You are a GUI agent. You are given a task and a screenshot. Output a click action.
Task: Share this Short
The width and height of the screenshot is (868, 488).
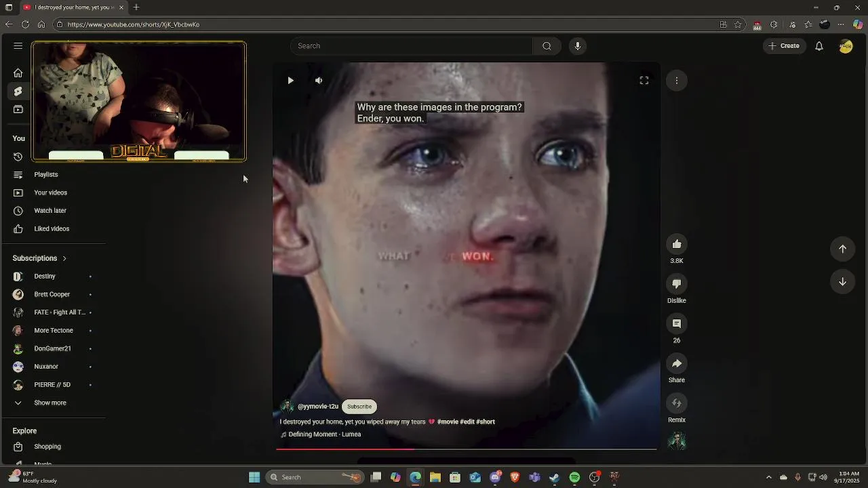coord(677,364)
